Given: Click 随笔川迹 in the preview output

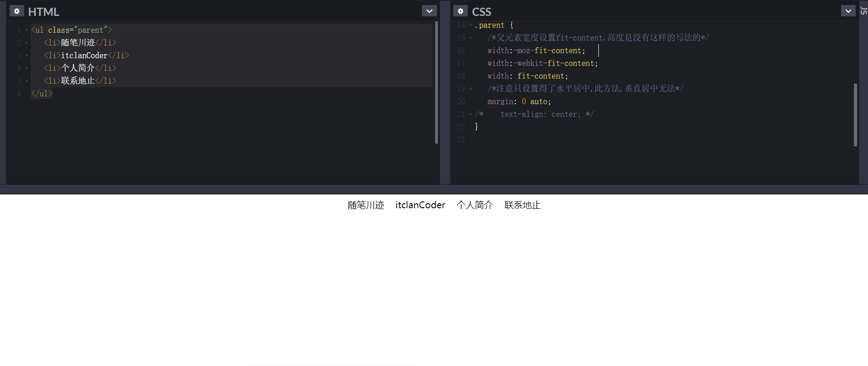Looking at the screenshot, I should pyautogui.click(x=366, y=205).
